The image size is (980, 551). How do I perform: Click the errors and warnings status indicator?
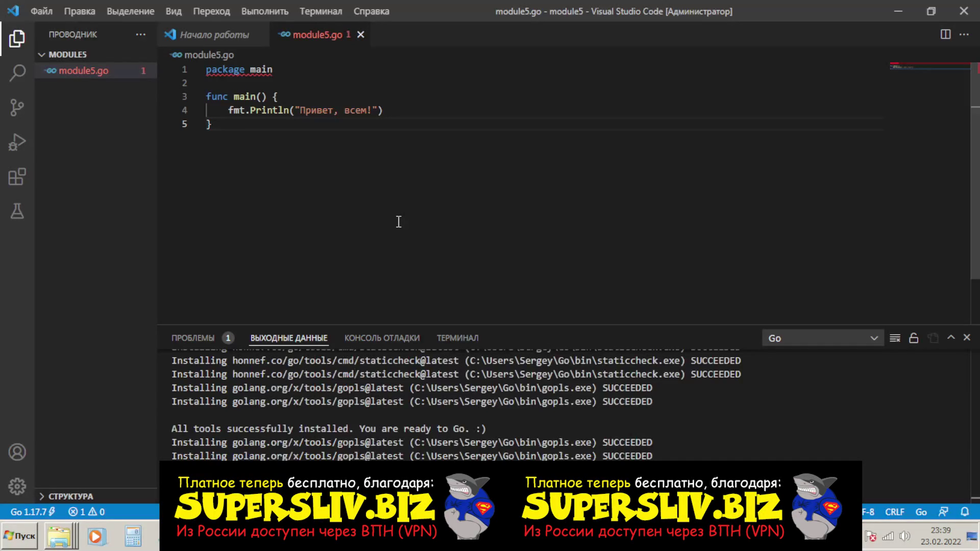86,512
